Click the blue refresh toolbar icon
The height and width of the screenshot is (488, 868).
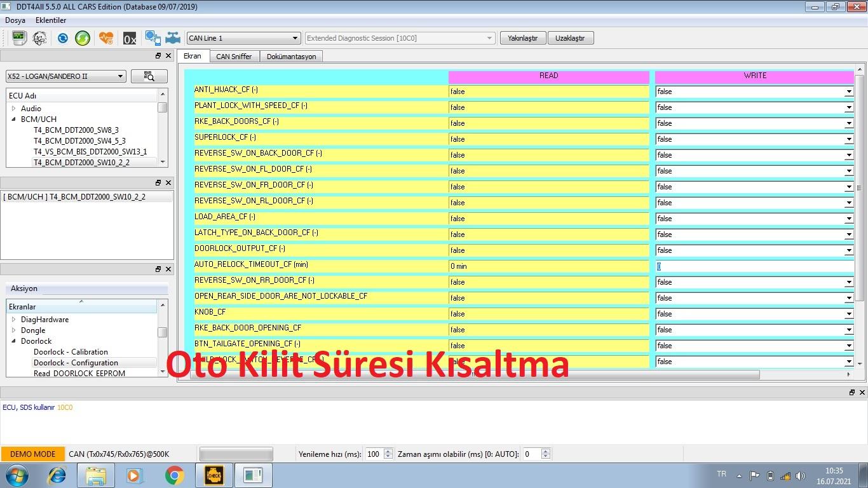click(62, 38)
